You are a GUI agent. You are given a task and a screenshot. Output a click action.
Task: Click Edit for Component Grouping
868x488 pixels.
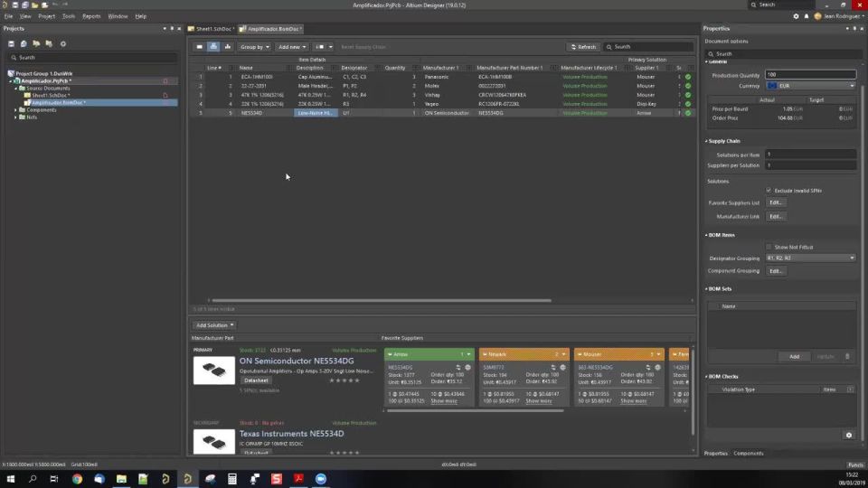(776, 271)
